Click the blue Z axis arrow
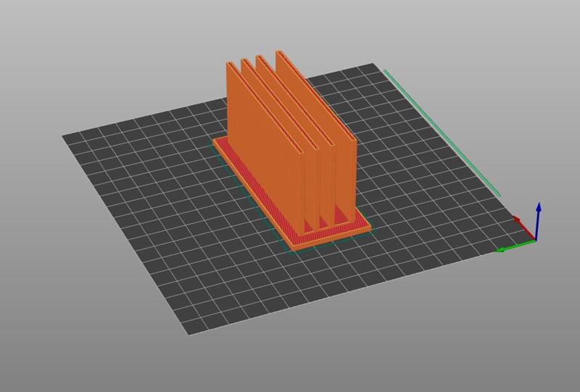This screenshot has width=580, height=392. coord(538,221)
